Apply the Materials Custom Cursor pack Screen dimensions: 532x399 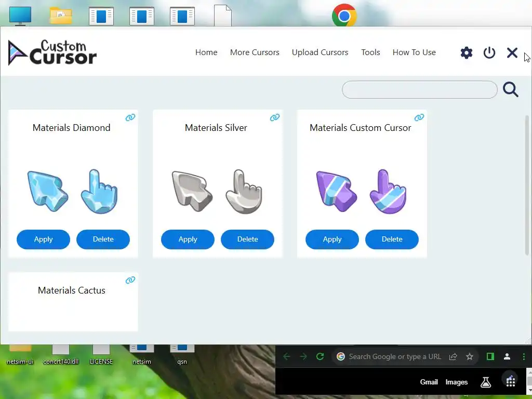pos(332,239)
